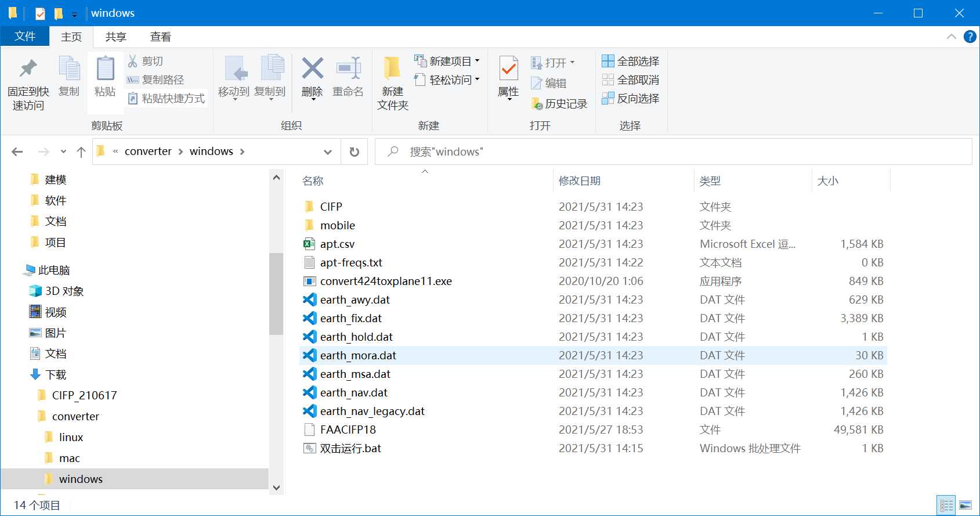Select apt.csv file
Image resolution: width=980 pixels, height=516 pixels.
(x=337, y=244)
